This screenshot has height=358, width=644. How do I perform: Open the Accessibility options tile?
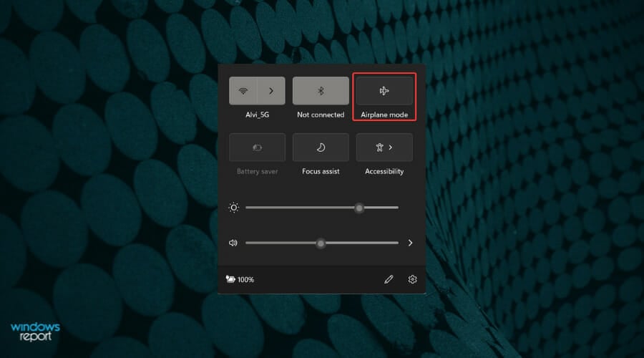pos(384,147)
